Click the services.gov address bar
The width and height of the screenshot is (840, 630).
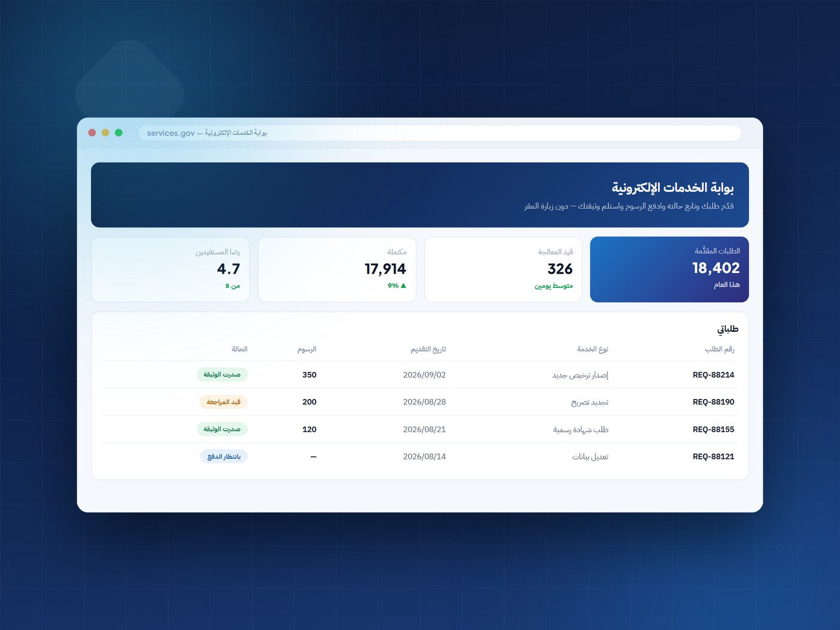(x=440, y=133)
